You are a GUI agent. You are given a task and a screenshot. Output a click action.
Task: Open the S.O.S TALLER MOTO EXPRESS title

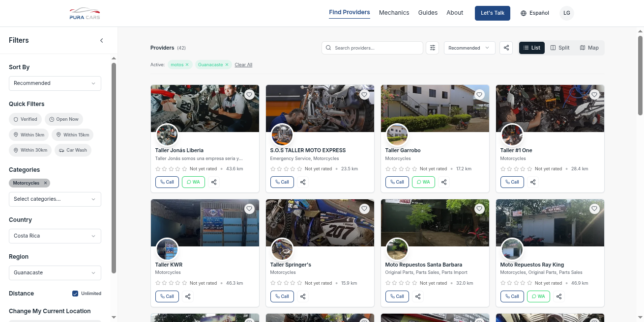308,150
